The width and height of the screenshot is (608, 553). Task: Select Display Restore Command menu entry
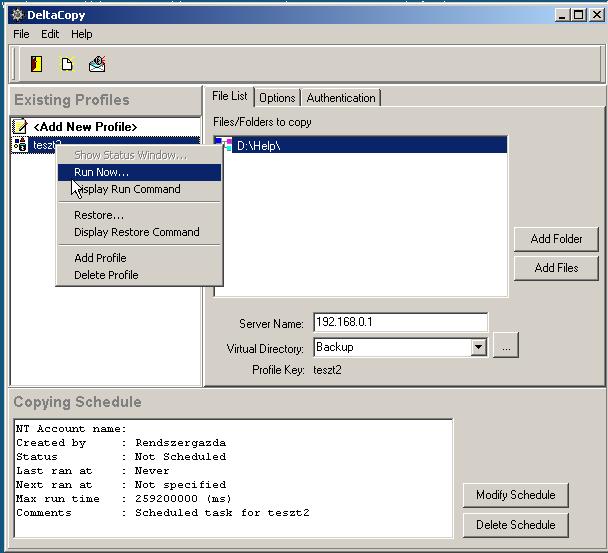(x=140, y=232)
